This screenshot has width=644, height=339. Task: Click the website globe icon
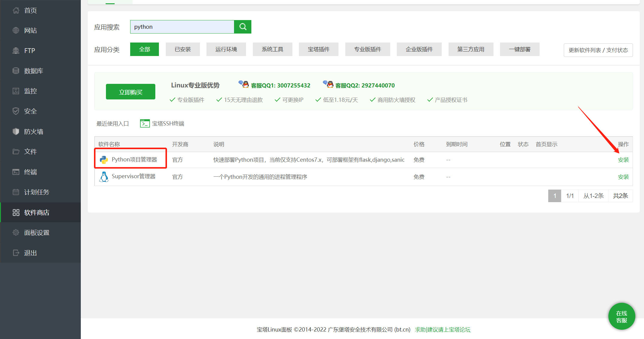(x=16, y=31)
